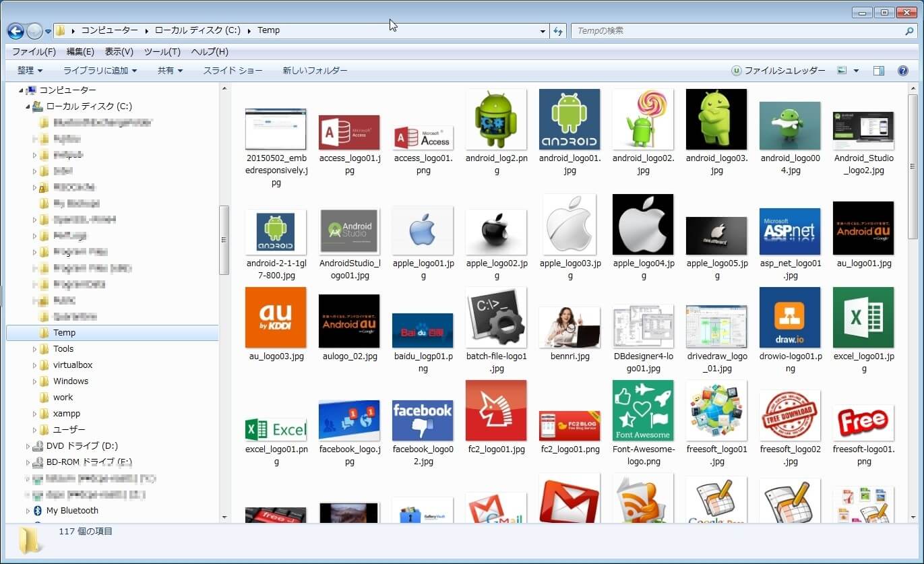Expand the xampp folder tree node

click(35, 414)
